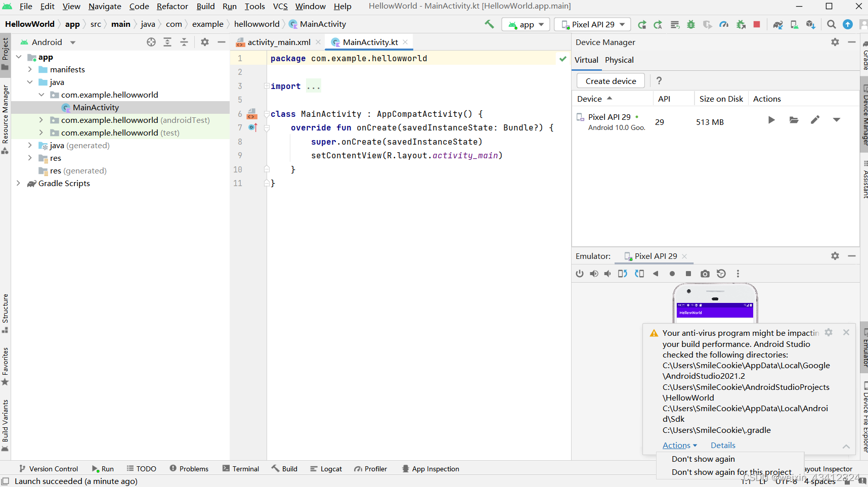Open the Device Manager toolbar icon
The width and height of the screenshot is (868, 487).
[794, 24]
